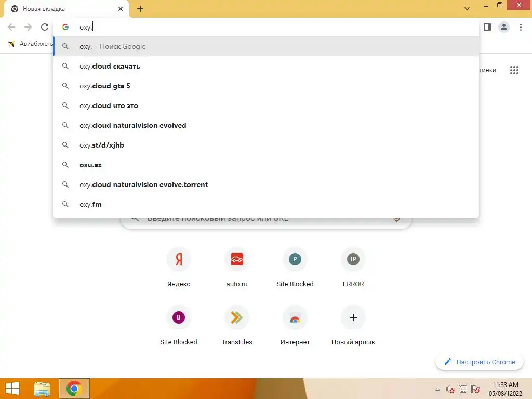
Task: Open the Action Center flag icon
Action: pyautogui.click(x=475, y=389)
